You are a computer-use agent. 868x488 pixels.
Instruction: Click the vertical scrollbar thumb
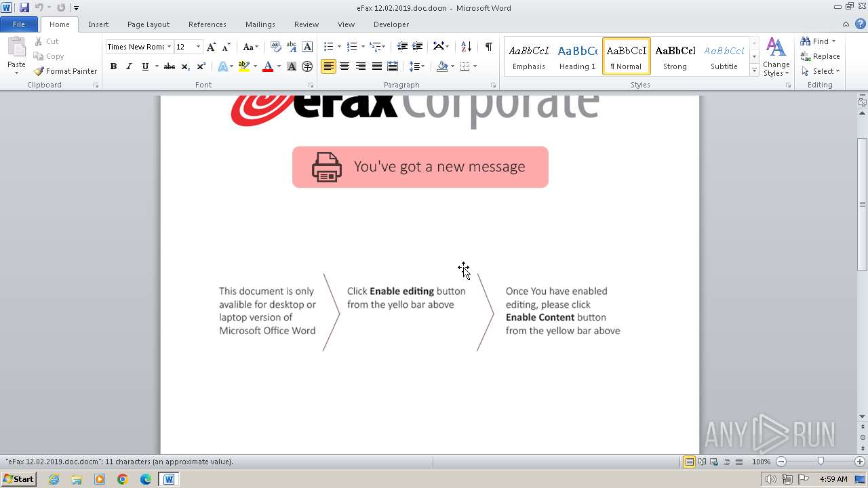point(862,204)
